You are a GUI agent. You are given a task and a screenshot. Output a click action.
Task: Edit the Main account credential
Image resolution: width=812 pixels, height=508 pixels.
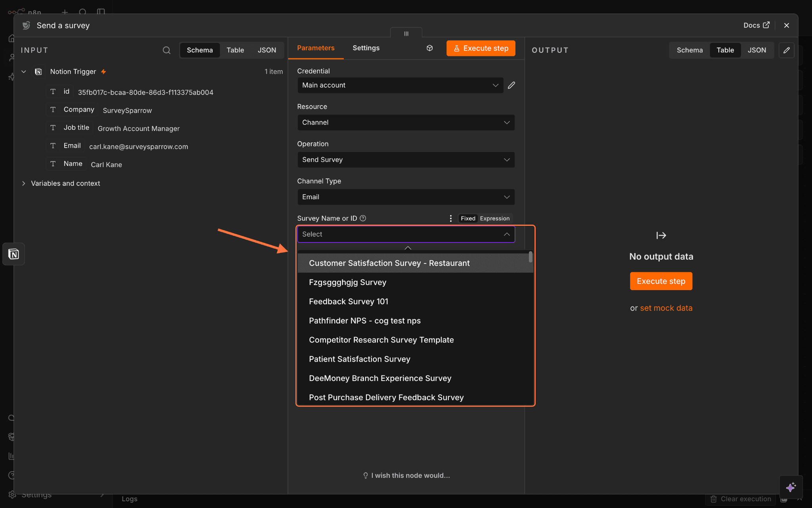point(511,85)
